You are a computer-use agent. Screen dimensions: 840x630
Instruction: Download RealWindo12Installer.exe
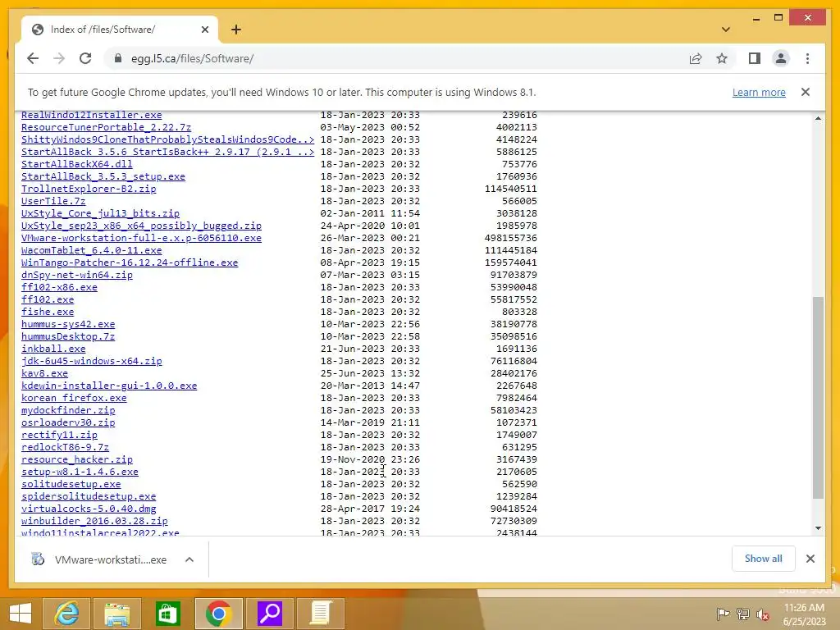click(91, 115)
